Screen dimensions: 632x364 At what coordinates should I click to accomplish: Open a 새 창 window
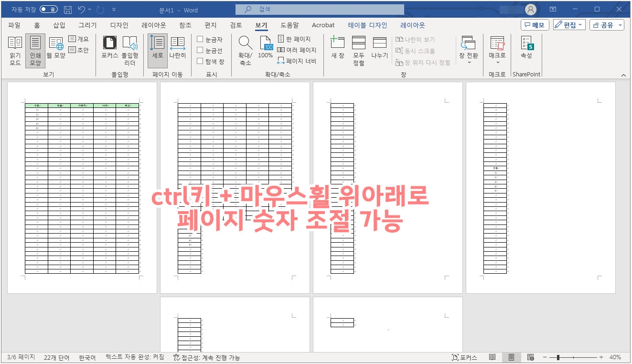pyautogui.click(x=338, y=50)
